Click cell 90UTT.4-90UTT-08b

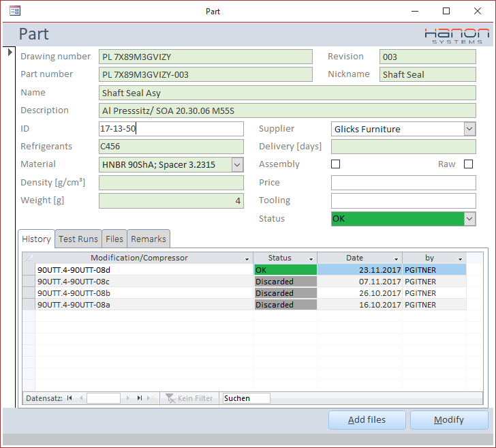[x=144, y=293]
